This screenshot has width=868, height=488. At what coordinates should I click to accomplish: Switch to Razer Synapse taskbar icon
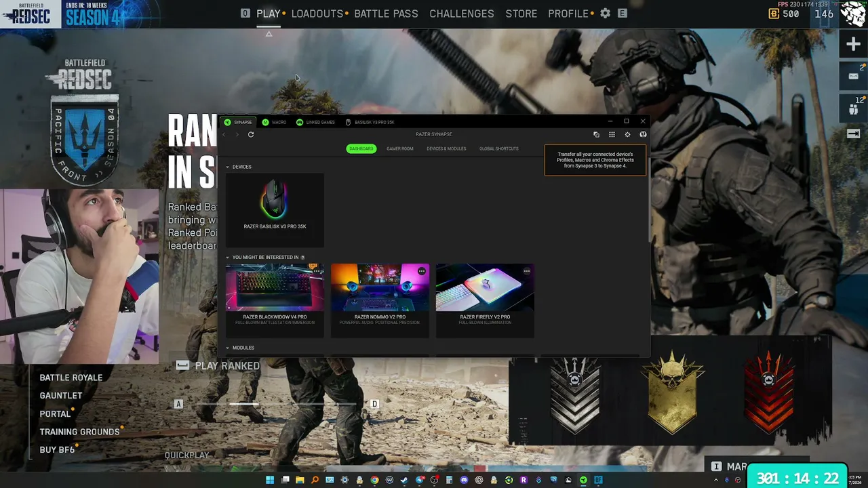click(x=583, y=480)
